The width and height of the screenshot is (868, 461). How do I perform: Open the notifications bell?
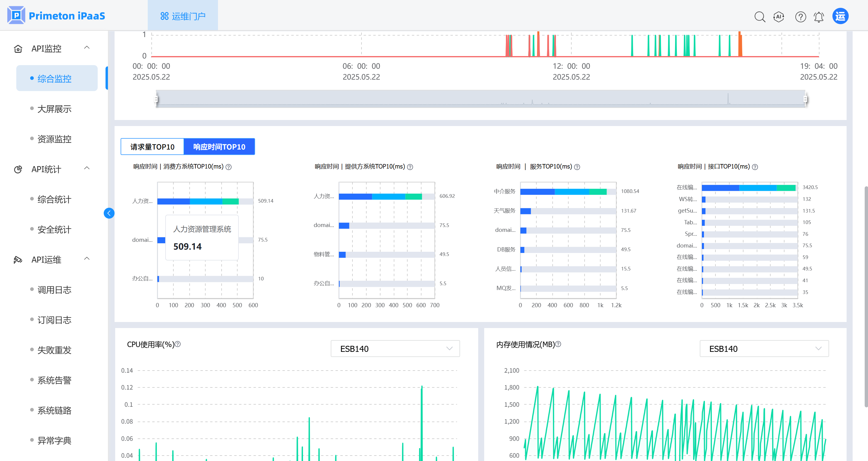(x=819, y=17)
